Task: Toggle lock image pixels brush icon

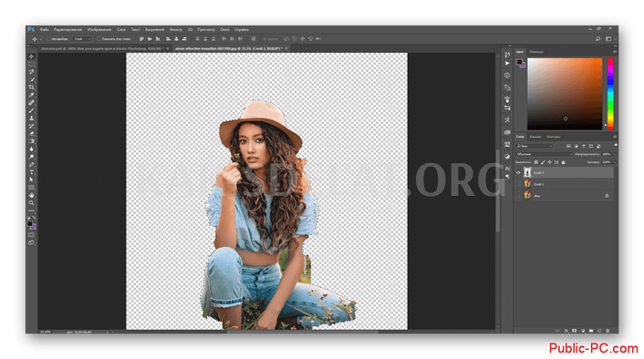Action: [543, 162]
